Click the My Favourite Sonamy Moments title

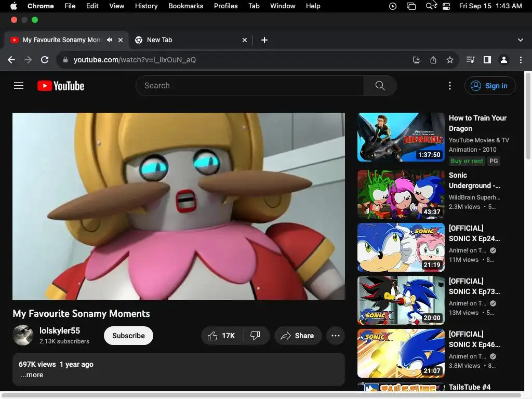pos(82,313)
